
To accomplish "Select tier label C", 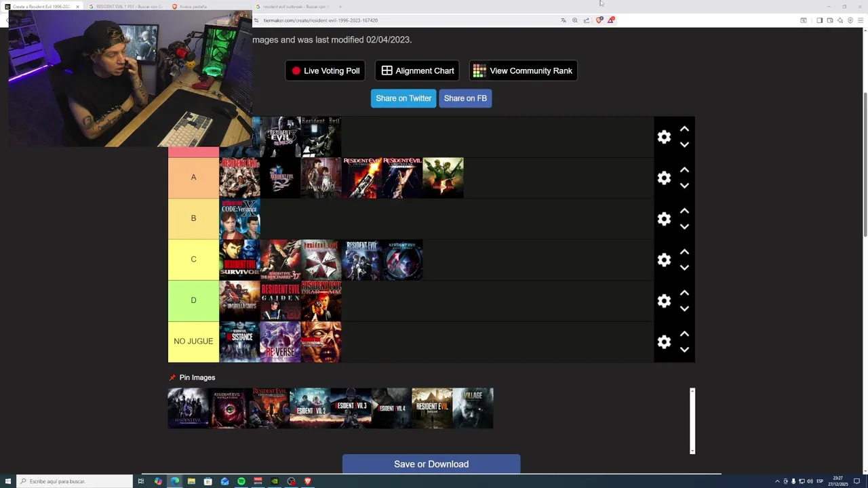I will 193,260.
